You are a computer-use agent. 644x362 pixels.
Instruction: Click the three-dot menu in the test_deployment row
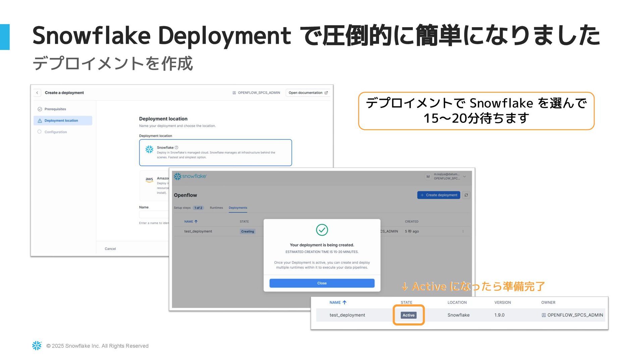463,231
